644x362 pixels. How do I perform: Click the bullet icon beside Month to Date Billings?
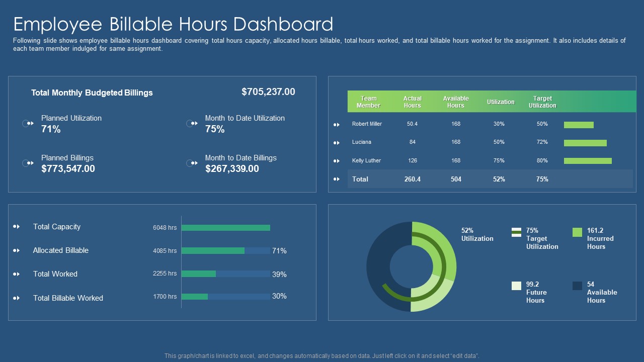[192, 163]
